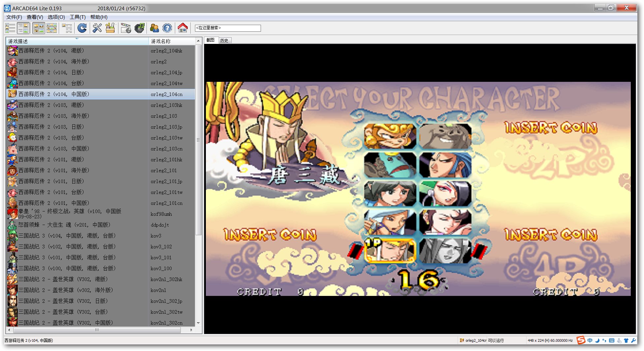Open the toolbox customize icon
Screen dimensions: 644x351
[x=110, y=28]
